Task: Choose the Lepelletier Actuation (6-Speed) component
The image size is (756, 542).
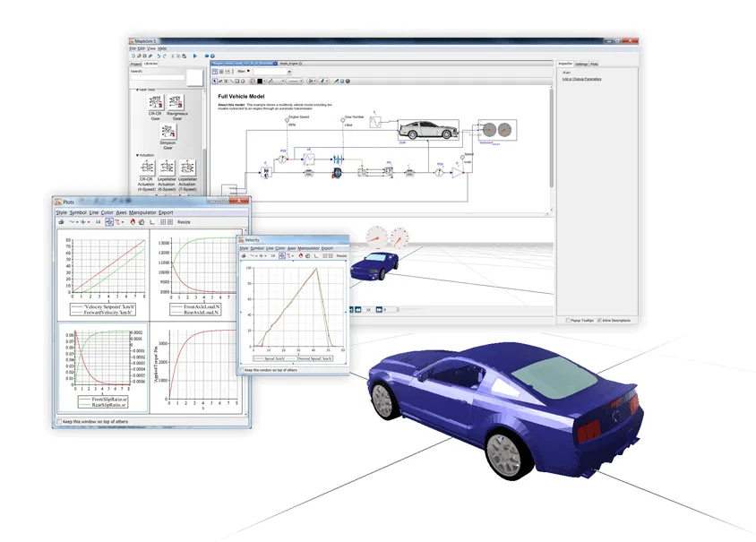Action: [x=165, y=169]
